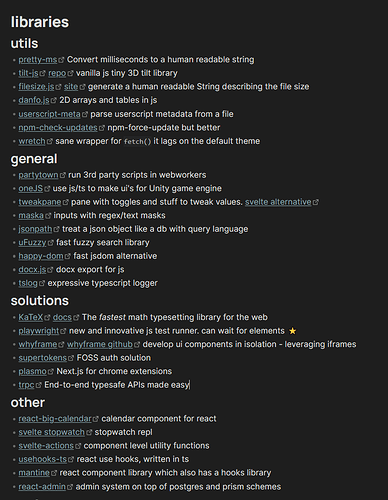Follow the filesize.js site link
The height and width of the screenshot is (500, 388).
coord(71,87)
